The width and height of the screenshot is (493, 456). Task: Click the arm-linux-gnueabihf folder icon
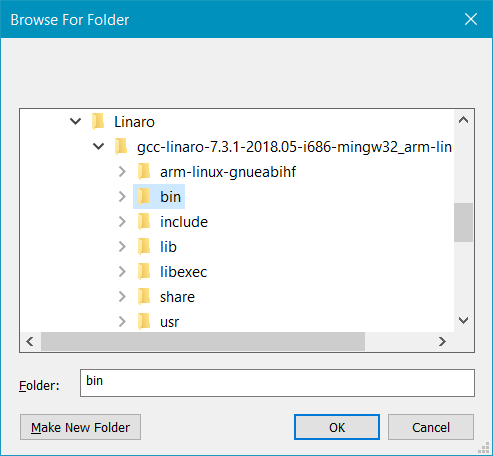[x=144, y=172]
